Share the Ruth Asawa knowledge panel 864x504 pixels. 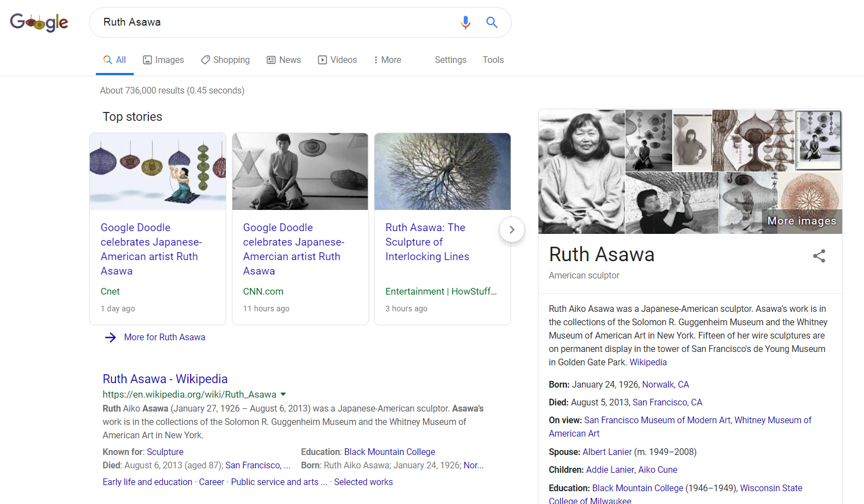tap(819, 256)
